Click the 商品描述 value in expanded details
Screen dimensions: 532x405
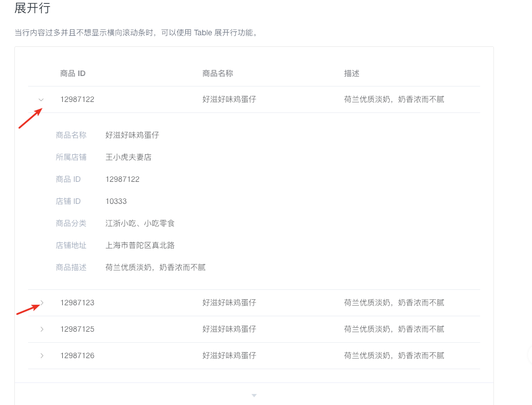pyautogui.click(x=155, y=267)
